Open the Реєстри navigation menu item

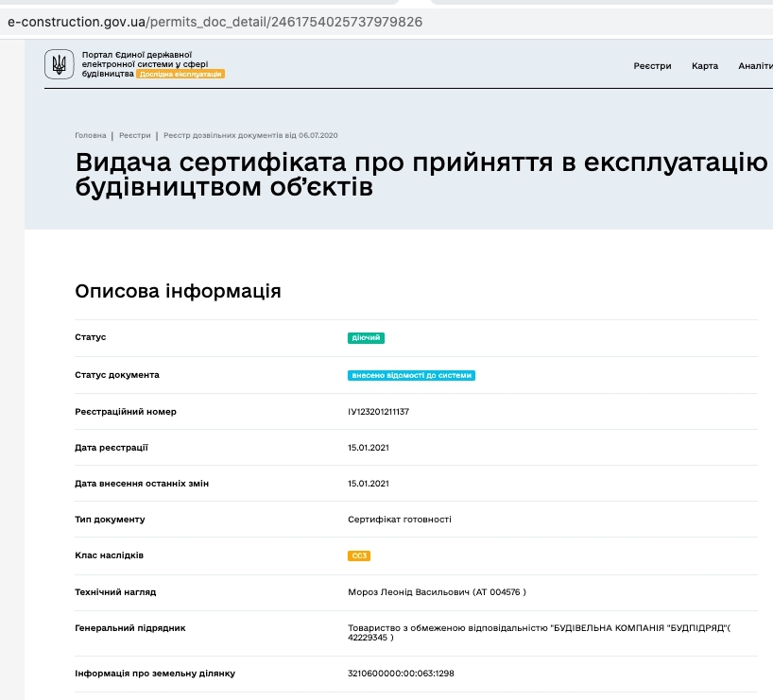point(652,66)
